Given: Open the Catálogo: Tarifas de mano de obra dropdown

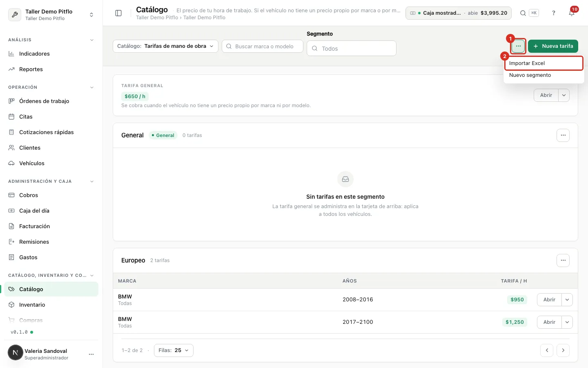Looking at the screenshot, I should [x=165, y=46].
